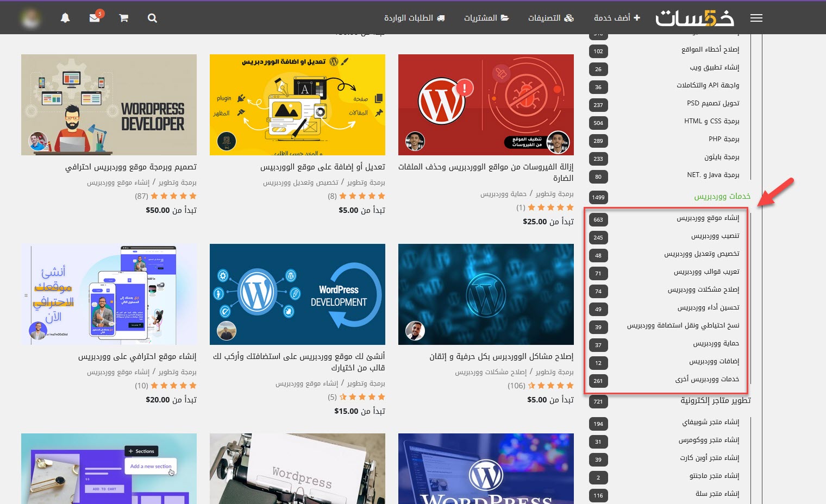This screenshot has height=504, width=826.
Task: Open notifications bell icon
Action: point(65,18)
